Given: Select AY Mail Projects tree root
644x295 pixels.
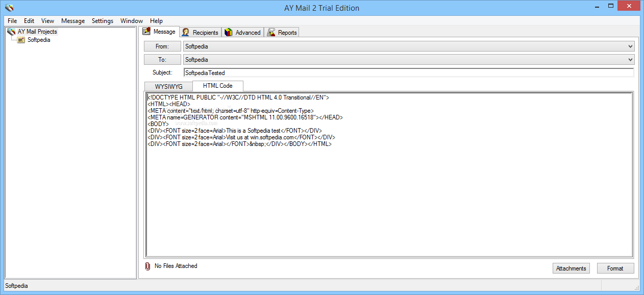Looking at the screenshot, I should (x=37, y=32).
